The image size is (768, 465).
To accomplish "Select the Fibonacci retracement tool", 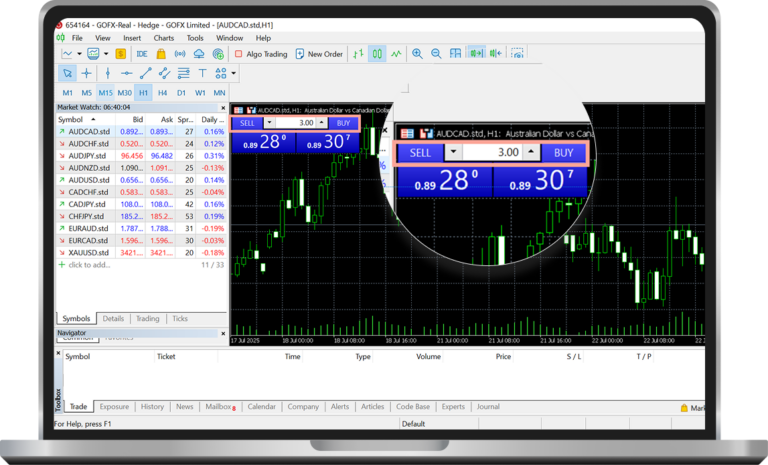I will pos(184,73).
